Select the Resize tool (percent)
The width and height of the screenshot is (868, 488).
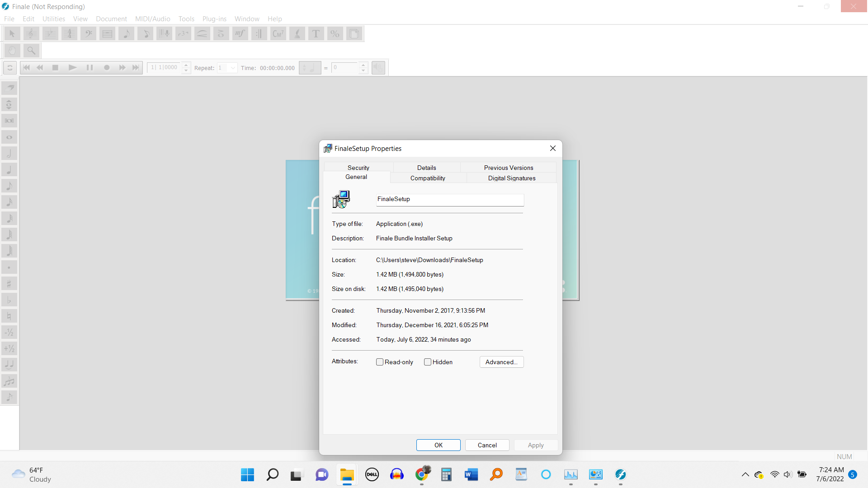335,34
